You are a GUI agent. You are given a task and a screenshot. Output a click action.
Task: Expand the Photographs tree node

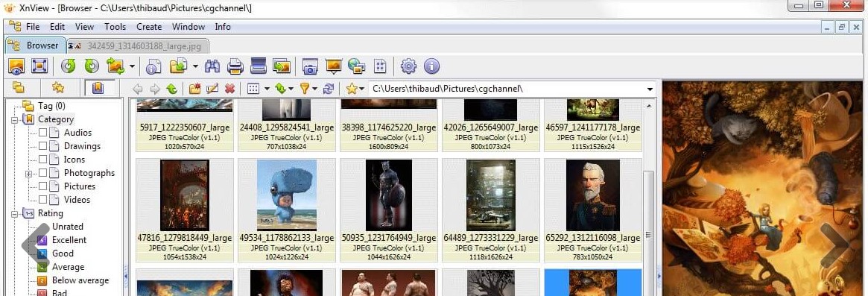[x=28, y=174]
